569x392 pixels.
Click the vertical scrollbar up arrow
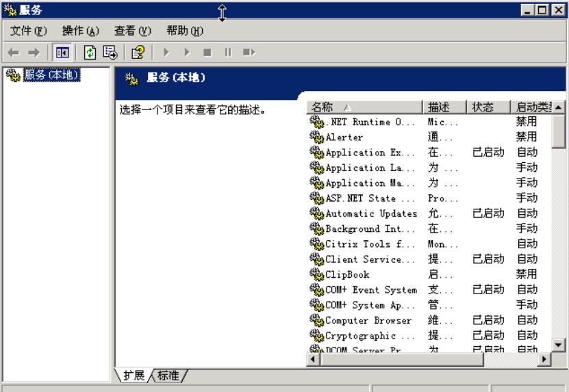tap(559, 107)
